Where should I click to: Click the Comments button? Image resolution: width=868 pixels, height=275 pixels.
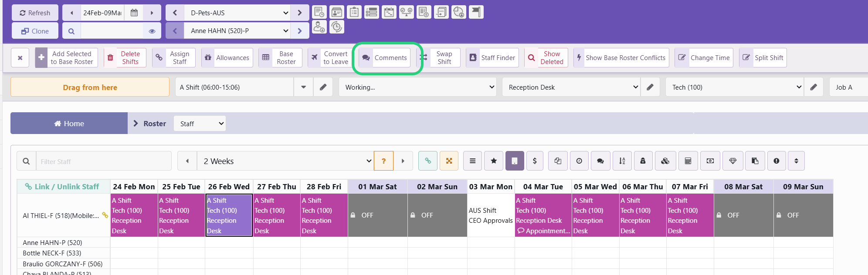(x=384, y=57)
